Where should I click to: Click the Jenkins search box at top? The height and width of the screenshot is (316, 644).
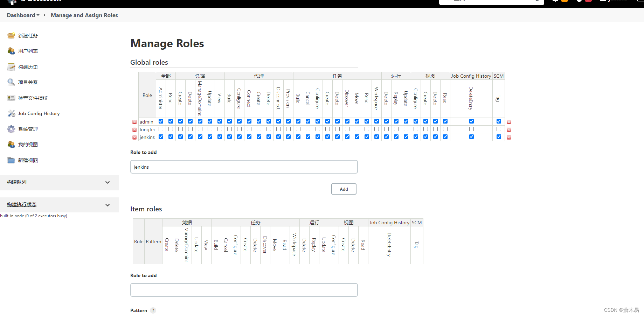pyautogui.click(x=492, y=1)
